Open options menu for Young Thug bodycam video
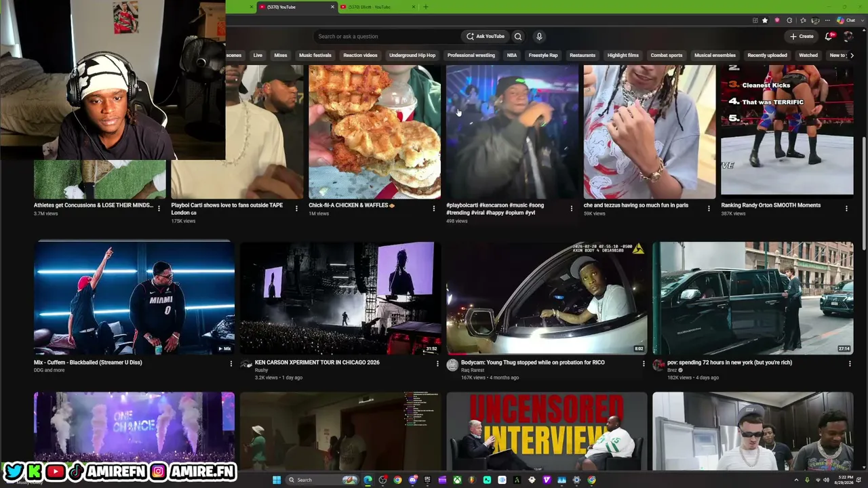The width and height of the screenshot is (868, 488). click(644, 364)
